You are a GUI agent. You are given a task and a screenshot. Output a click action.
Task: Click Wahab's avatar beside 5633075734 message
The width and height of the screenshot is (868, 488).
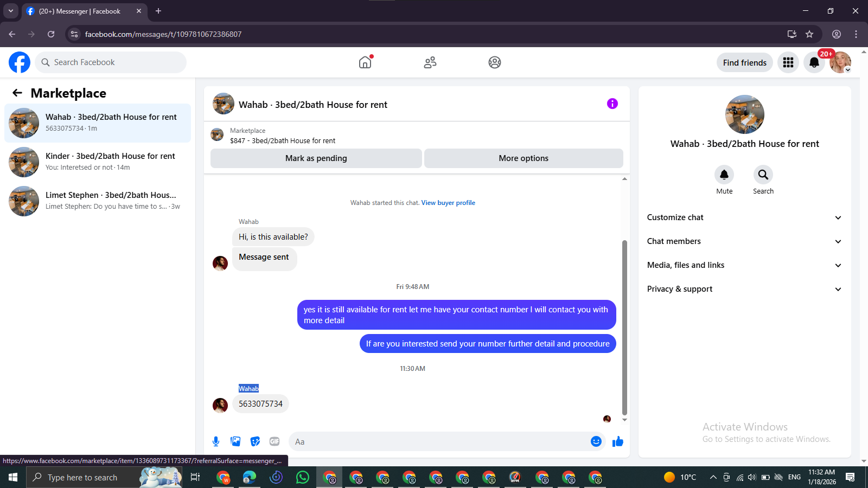pos(220,406)
